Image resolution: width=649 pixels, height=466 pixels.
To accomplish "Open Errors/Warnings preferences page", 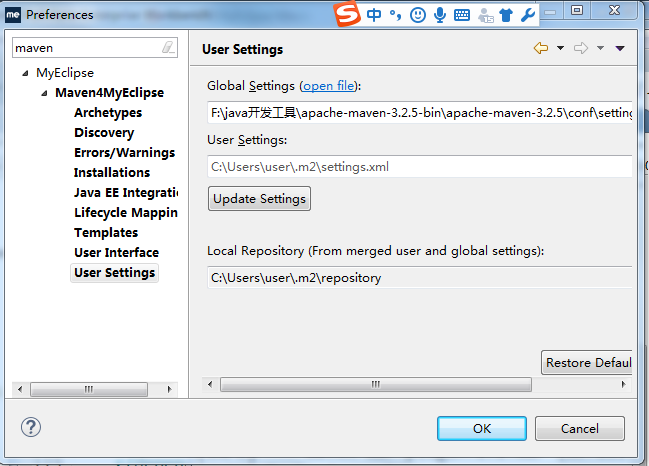I will coord(125,153).
